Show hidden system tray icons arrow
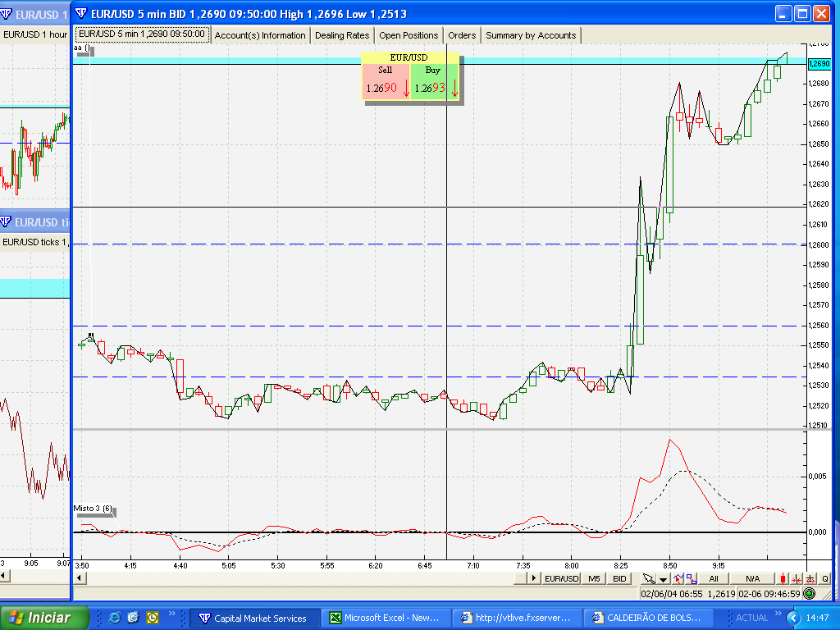 click(793, 619)
